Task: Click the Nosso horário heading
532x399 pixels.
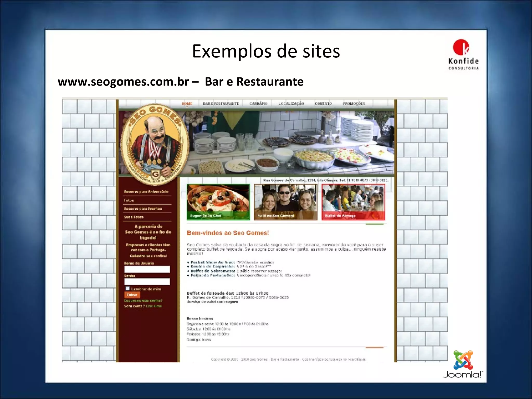Action: [200, 318]
